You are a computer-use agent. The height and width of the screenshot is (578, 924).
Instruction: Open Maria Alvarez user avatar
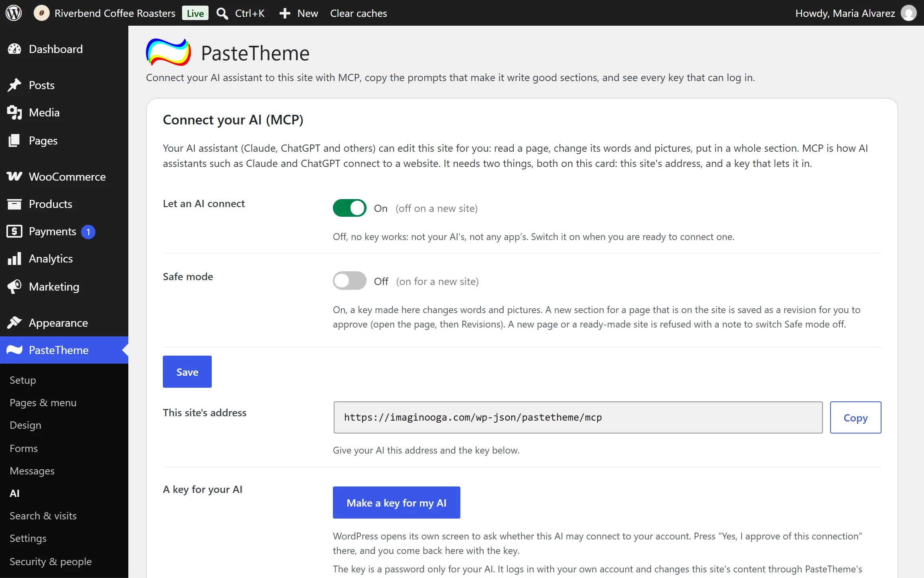[x=909, y=13]
